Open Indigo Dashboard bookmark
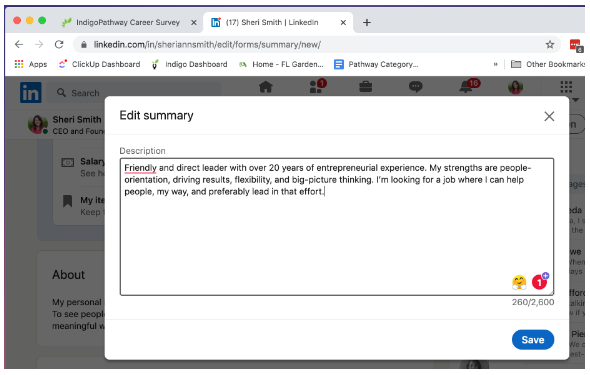This screenshot has width=590, height=375. point(189,64)
